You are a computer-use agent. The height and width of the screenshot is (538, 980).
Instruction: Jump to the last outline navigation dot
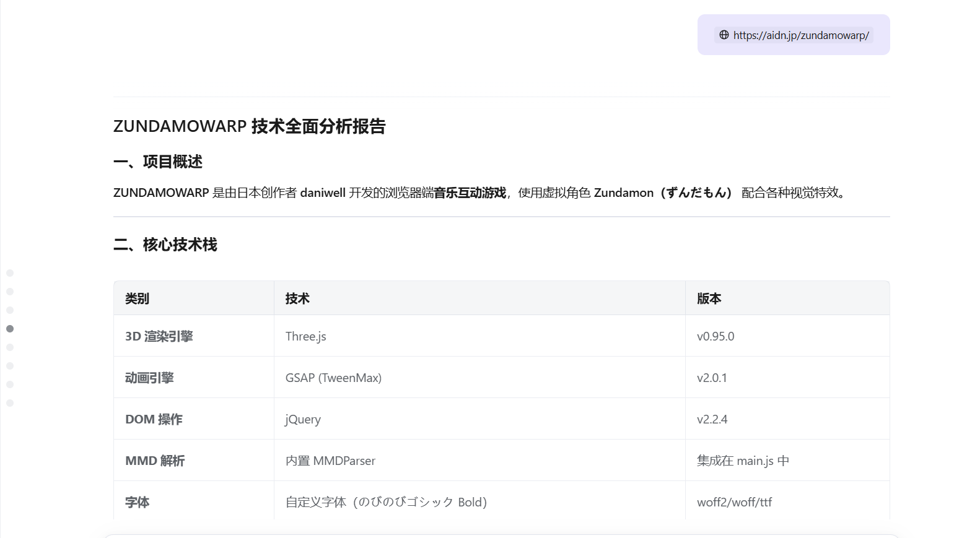tap(10, 403)
